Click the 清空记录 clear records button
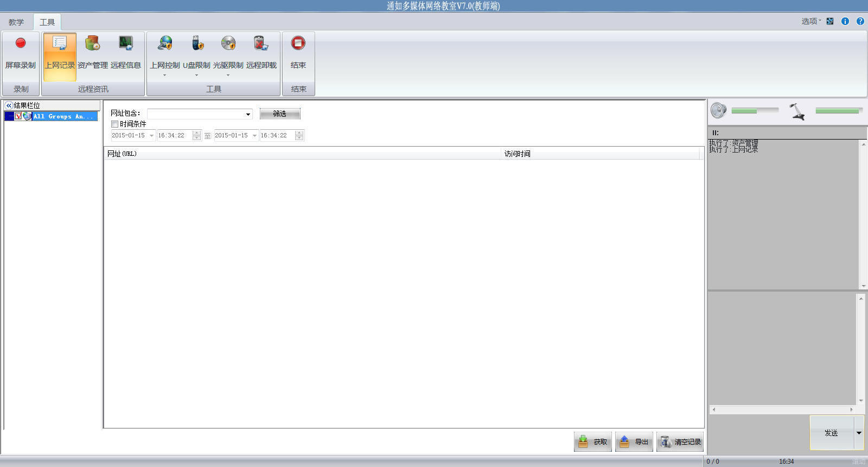The height and width of the screenshot is (467, 868). (680, 442)
